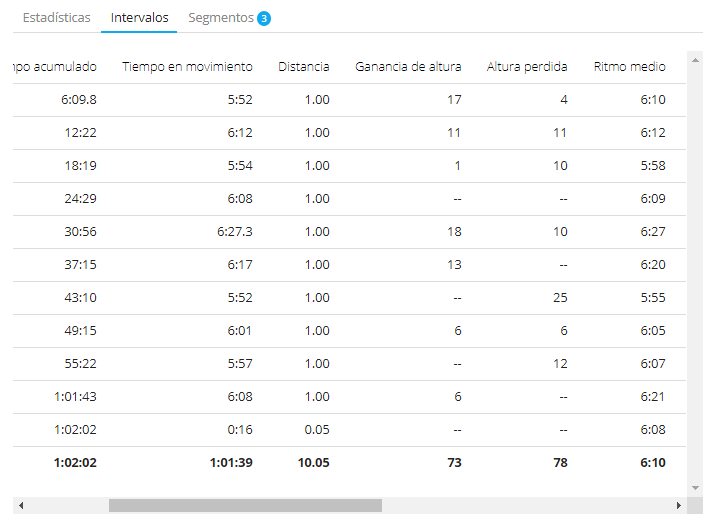Click the altitude lost value 25
This screenshot has width=725, height=525.
click(x=559, y=297)
